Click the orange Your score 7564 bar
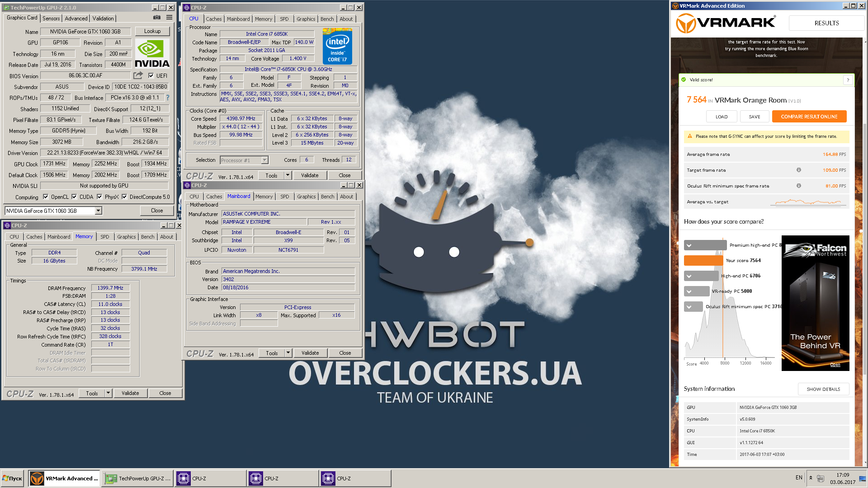The image size is (868, 488). tap(703, 260)
